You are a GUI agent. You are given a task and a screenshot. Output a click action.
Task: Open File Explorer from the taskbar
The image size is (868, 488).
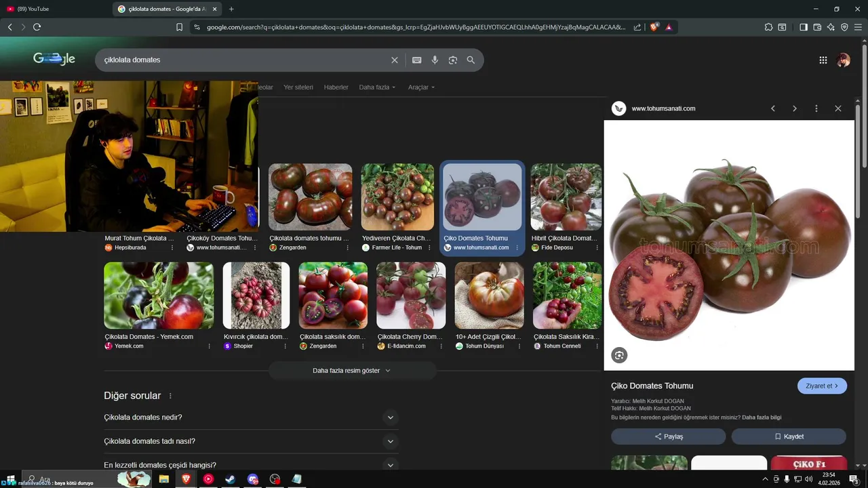coord(163,479)
